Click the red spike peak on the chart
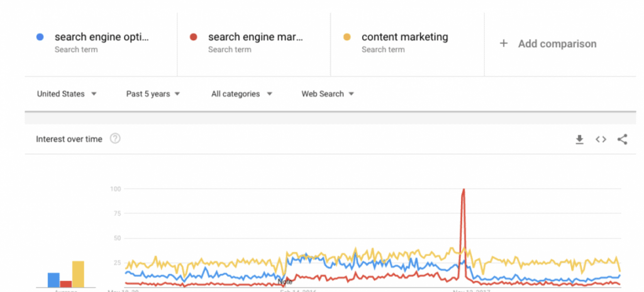Viewport: 644px width, 292px height. coord(464,189)
